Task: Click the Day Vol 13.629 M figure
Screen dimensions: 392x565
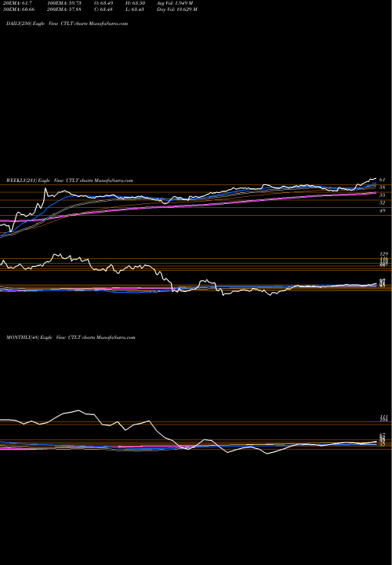Action: (176, 9)
